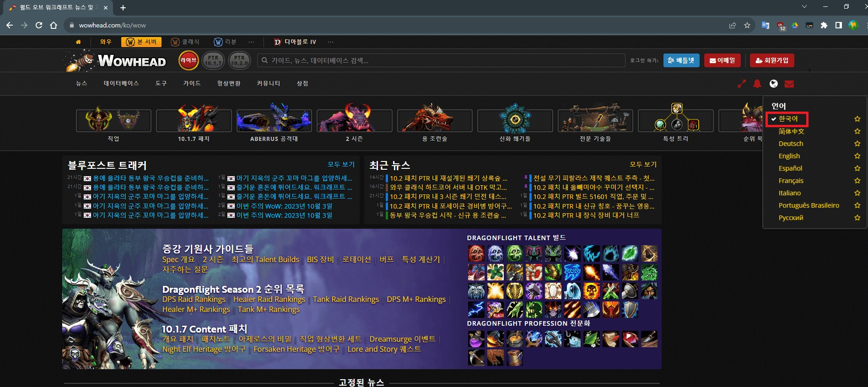Viewport: 868px width, 387px height.
Task: Open the notifications bell icon
Action: point(757,84)
